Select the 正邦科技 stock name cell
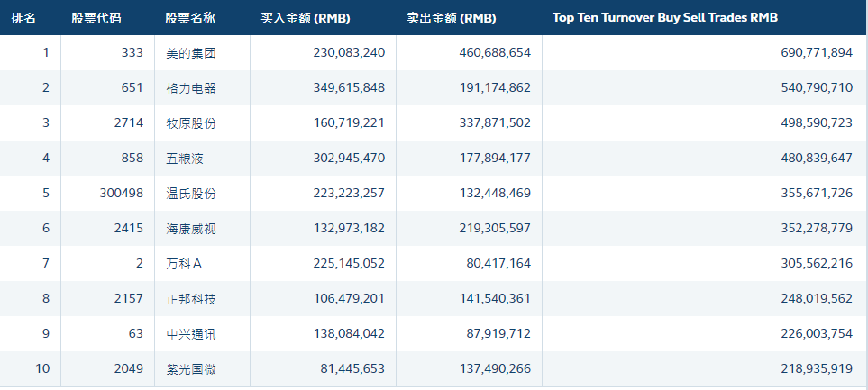868x390 pixels. point(191,299)
